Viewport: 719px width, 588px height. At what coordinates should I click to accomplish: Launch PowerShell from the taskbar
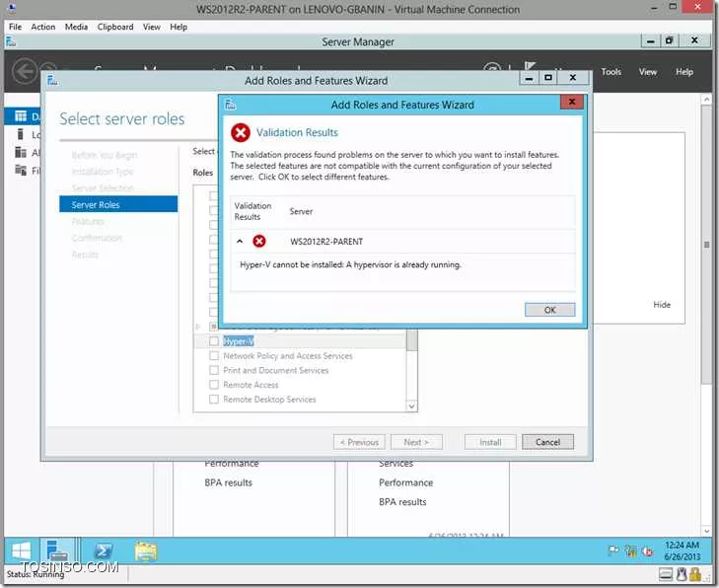point(104,551)
